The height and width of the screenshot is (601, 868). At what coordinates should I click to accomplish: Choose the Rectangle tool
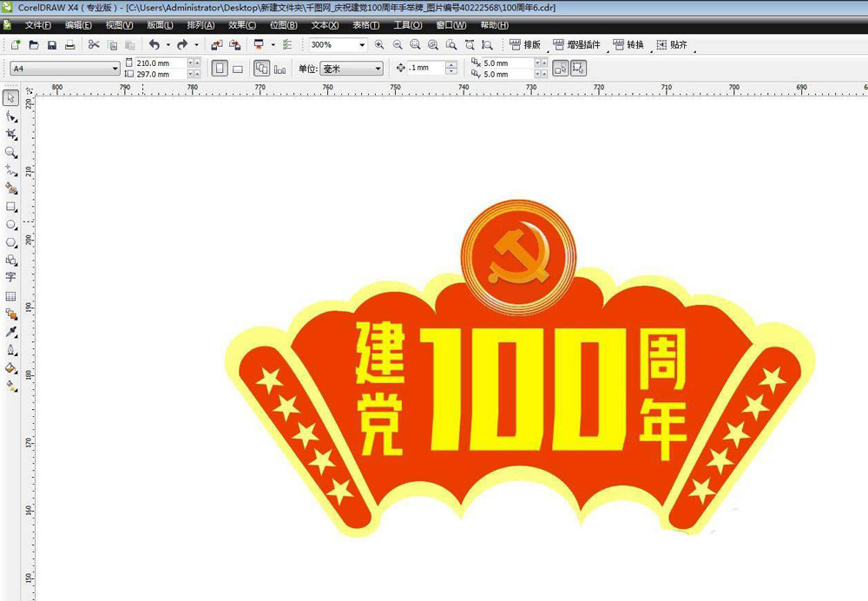click(x=11, y=207)
